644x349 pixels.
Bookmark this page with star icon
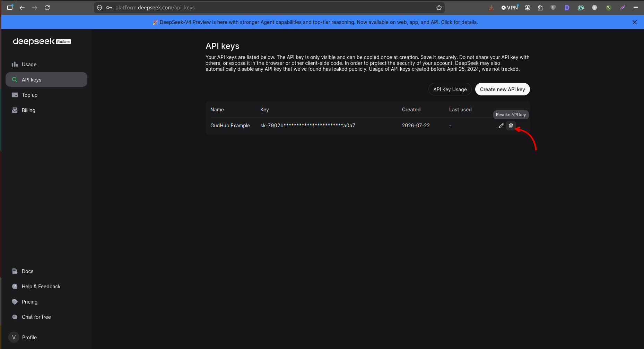(x=439, y=8)
